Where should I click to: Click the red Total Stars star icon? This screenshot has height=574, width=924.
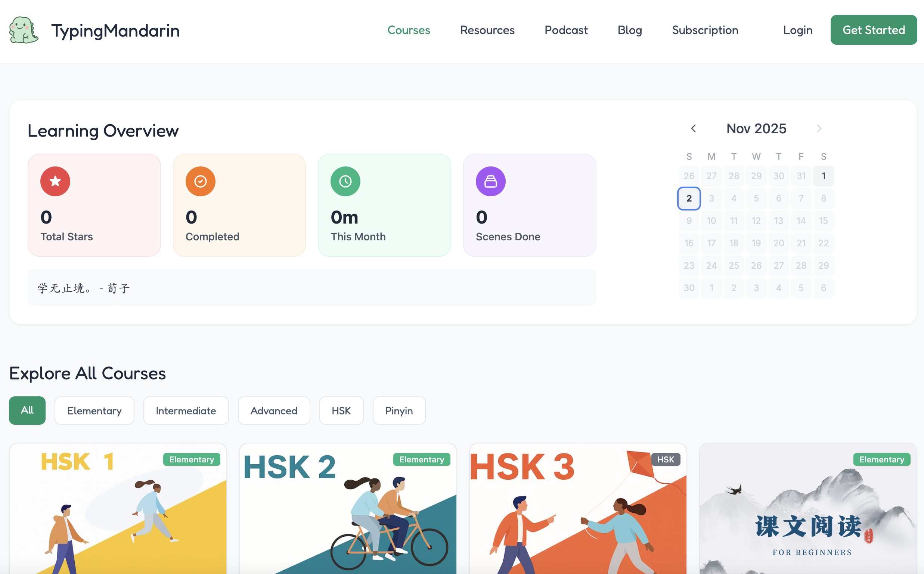[55, 181]
